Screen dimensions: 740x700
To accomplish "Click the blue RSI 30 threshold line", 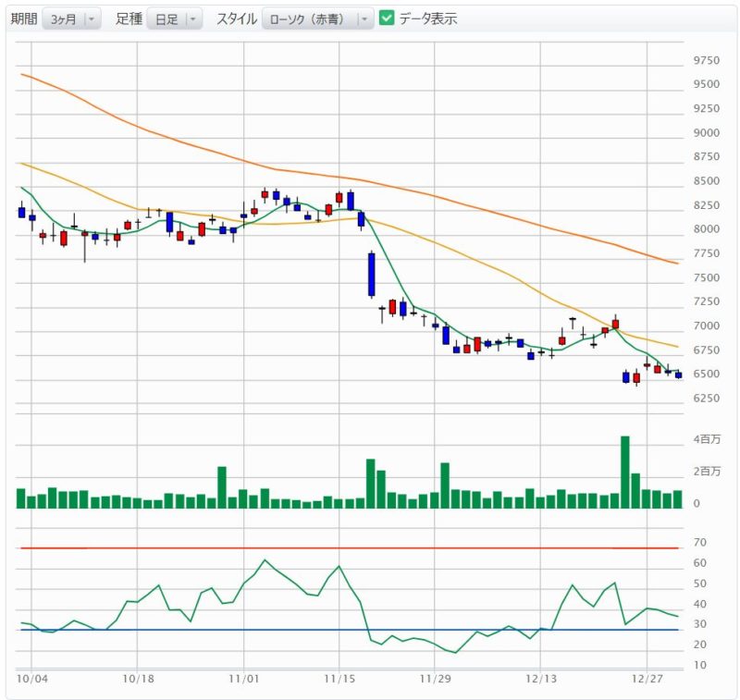I will [x=350, y=630].
